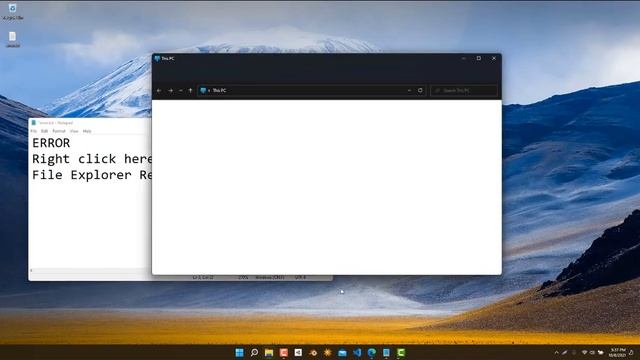
Task: Open the red app icon on taskbar
Action: [284, 352]
